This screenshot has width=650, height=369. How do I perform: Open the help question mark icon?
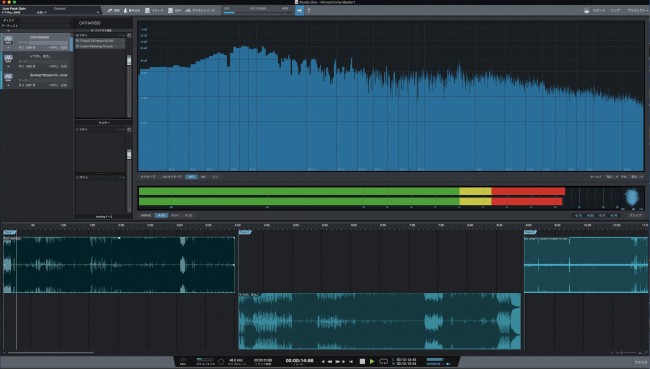click(x=308, y=10)
